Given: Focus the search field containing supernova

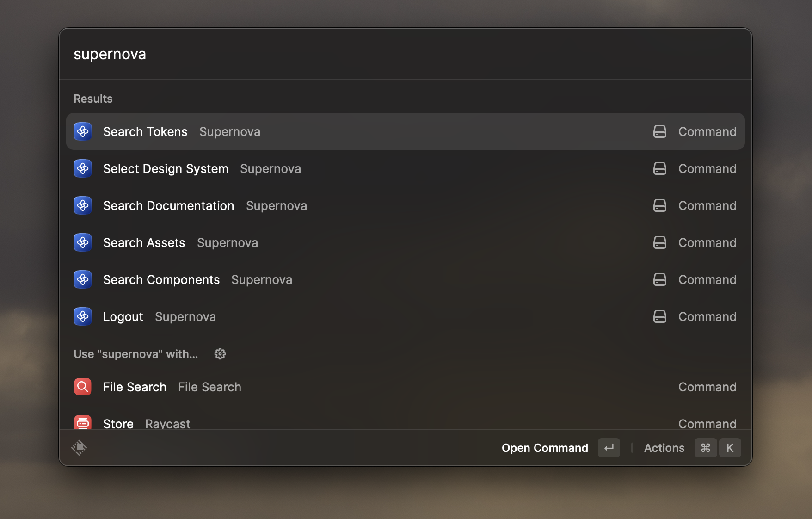Looking at the screenshot, I should click(x=406, y=54).
